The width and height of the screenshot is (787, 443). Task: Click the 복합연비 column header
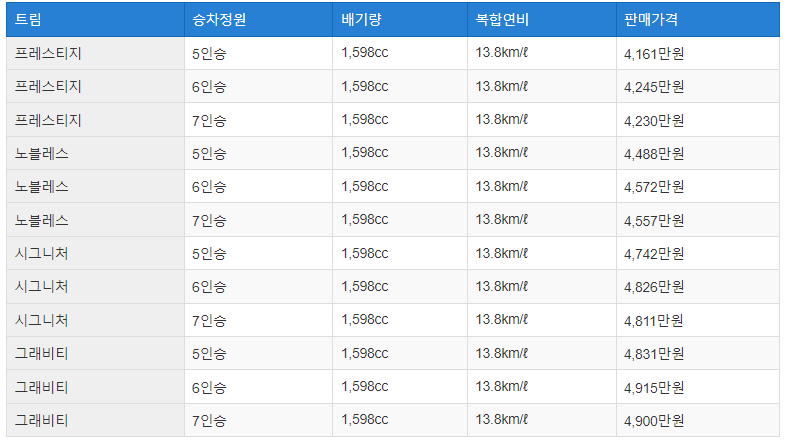[542, 20]
